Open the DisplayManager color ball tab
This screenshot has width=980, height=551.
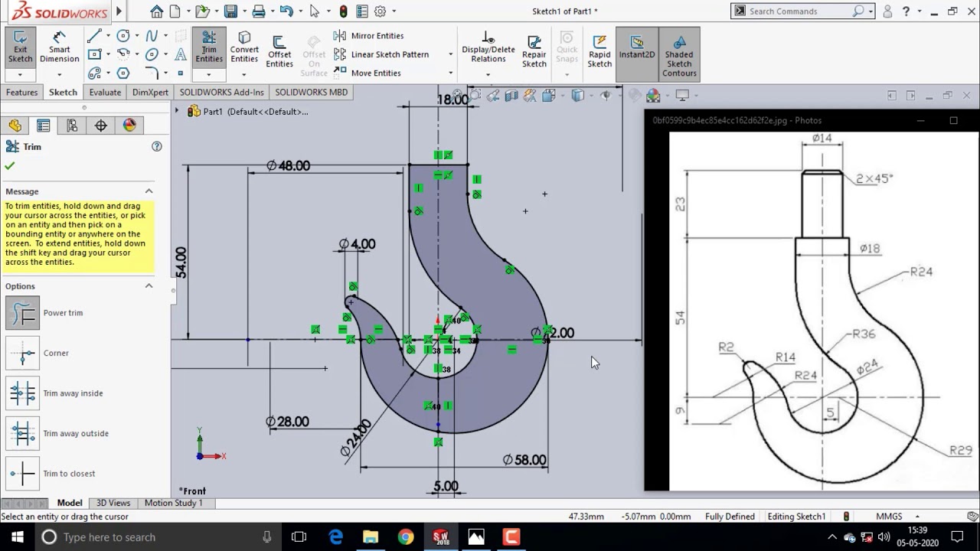129,126
